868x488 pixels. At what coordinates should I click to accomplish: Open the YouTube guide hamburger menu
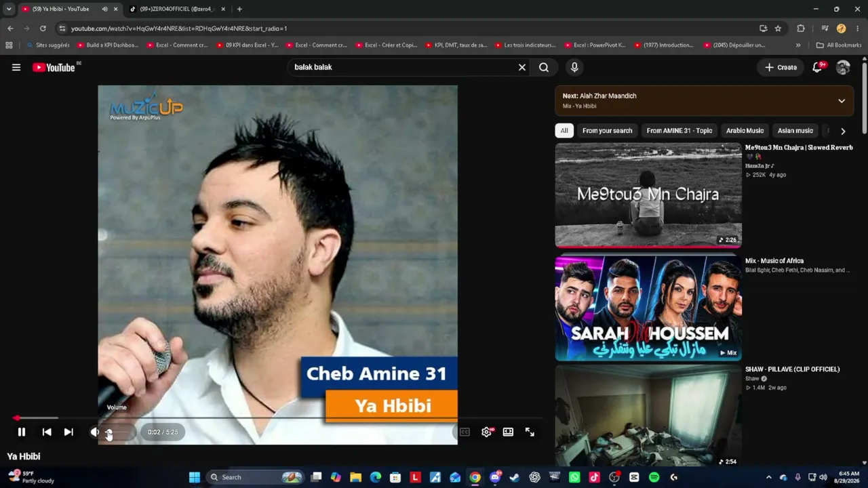pyautogui.click(x=16, y=67)
